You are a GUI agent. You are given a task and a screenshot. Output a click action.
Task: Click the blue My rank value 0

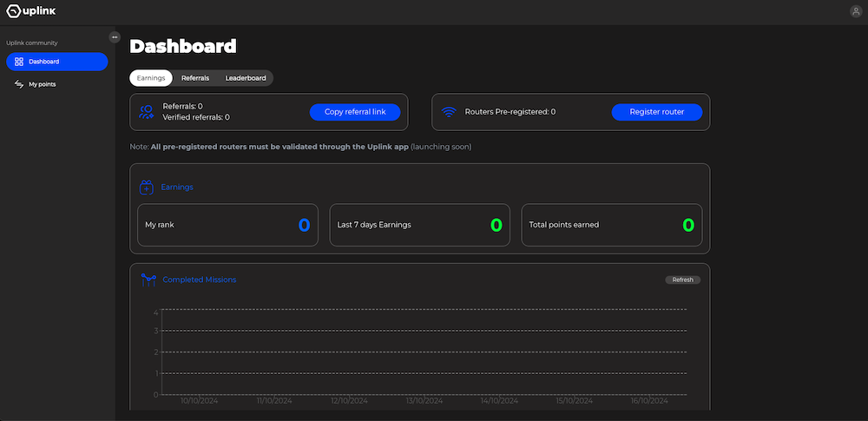click(x=305, y=225)
